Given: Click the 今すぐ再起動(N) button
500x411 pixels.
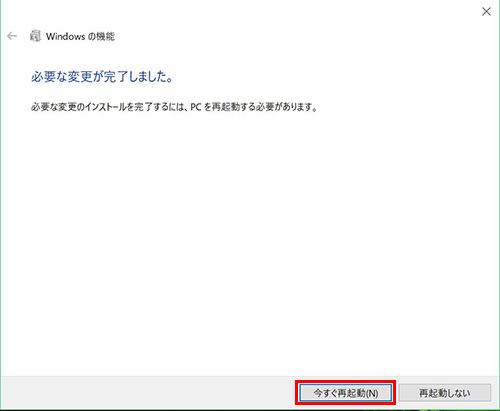Looking at the screenshot, I should pyautogui.click(x=345, y=393).
